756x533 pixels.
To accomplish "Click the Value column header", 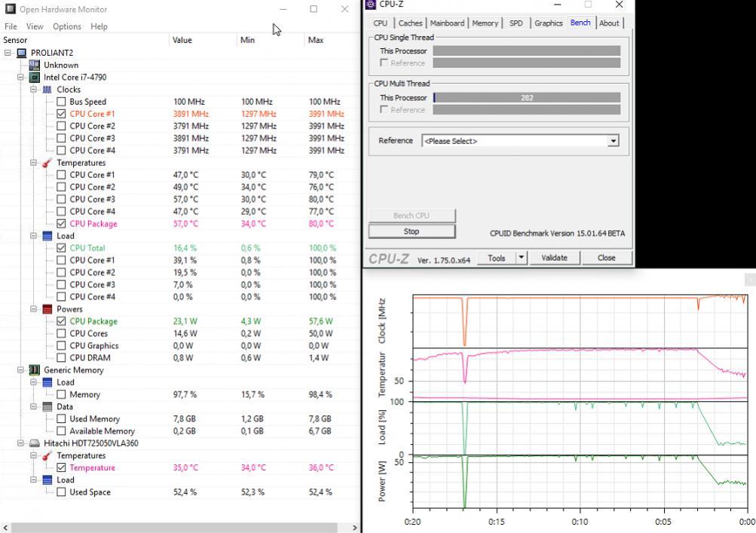I will (x=203, y=40).
